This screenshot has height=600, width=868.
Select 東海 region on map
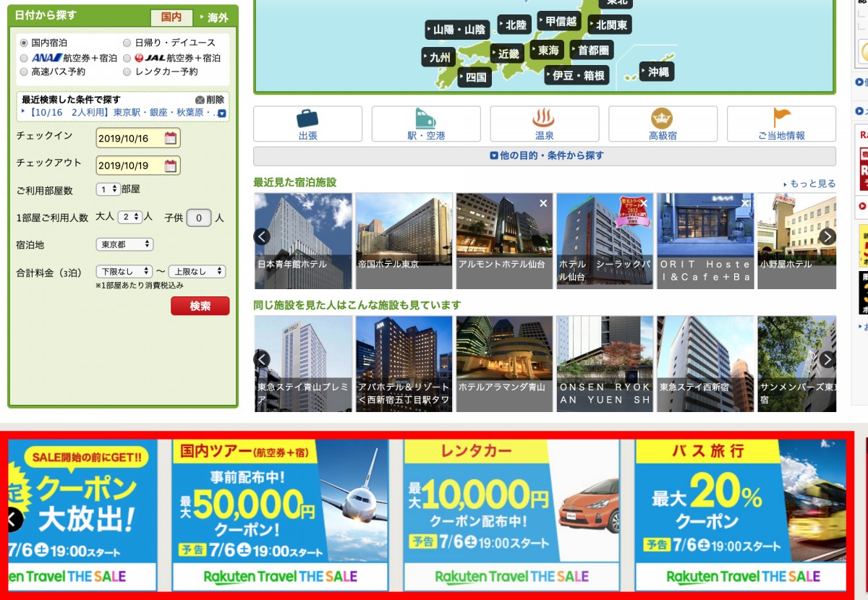coord(547,50)
